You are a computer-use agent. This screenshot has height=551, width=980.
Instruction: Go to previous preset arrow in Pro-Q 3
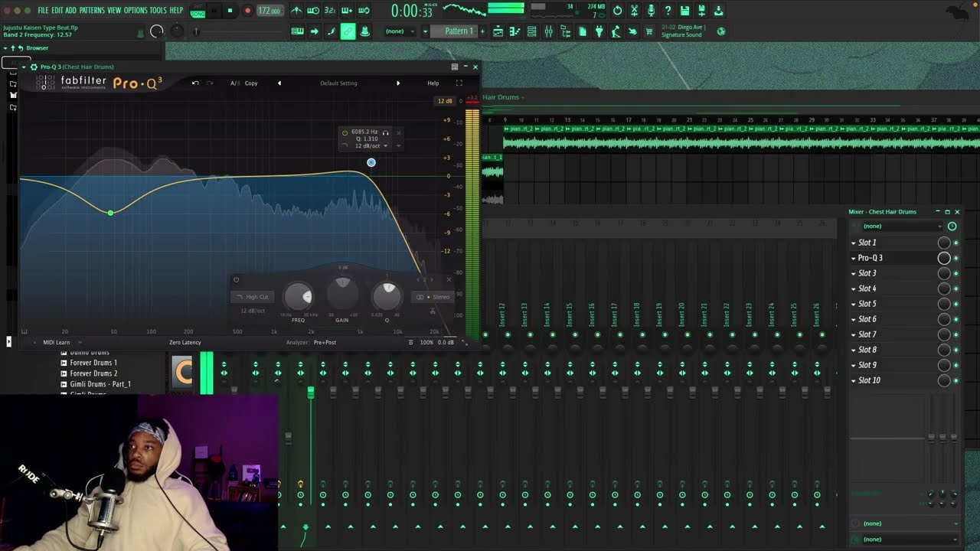point(279,83)
